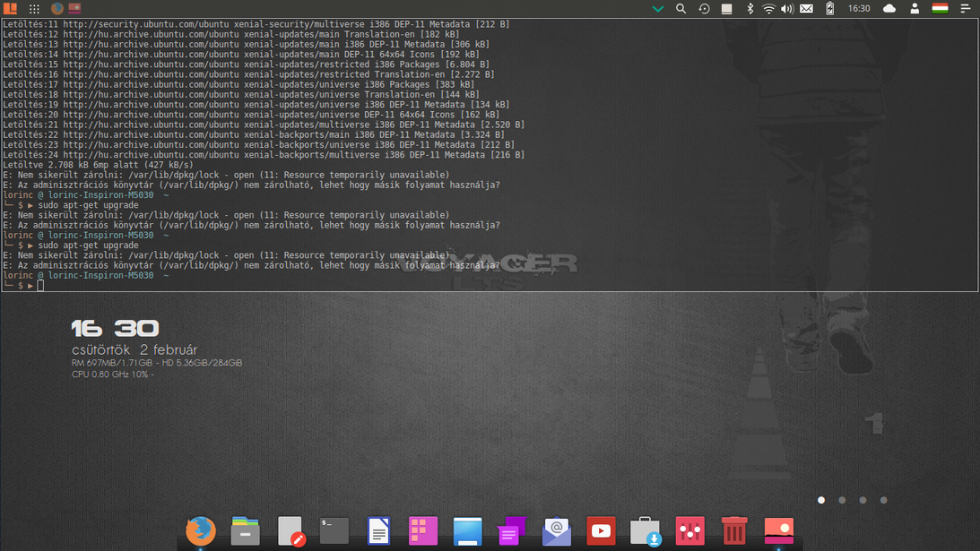Viewport: 980px width, 551px height.
Task: Open the weather cloud indicator
Action: click(889, 9)
